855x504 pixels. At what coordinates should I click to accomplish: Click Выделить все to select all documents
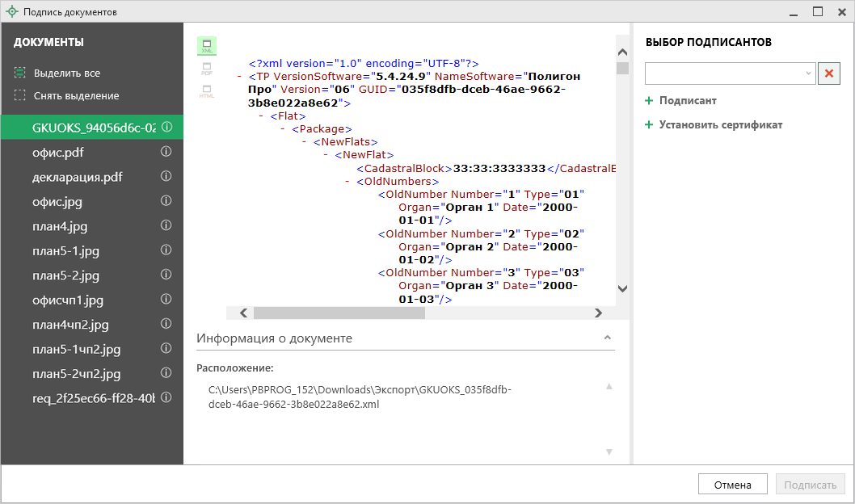click(66, 73)
